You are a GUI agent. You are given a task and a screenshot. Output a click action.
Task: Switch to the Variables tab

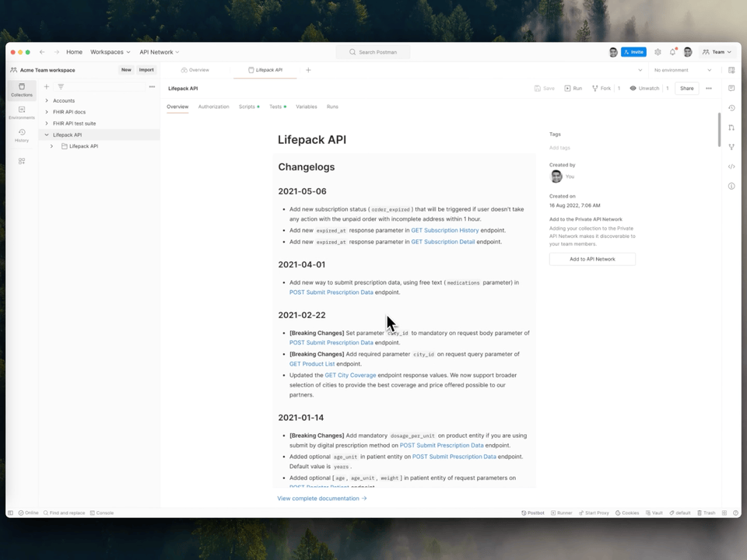(307, 107)
